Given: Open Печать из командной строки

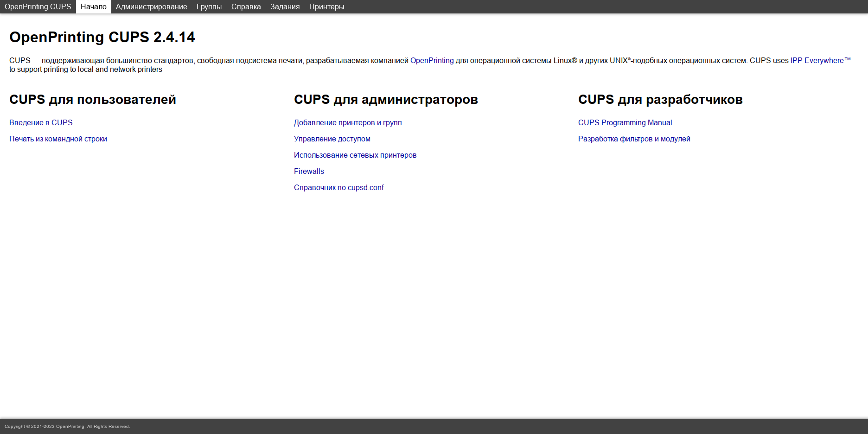Looking at the screenshot, I should (58, 139).
